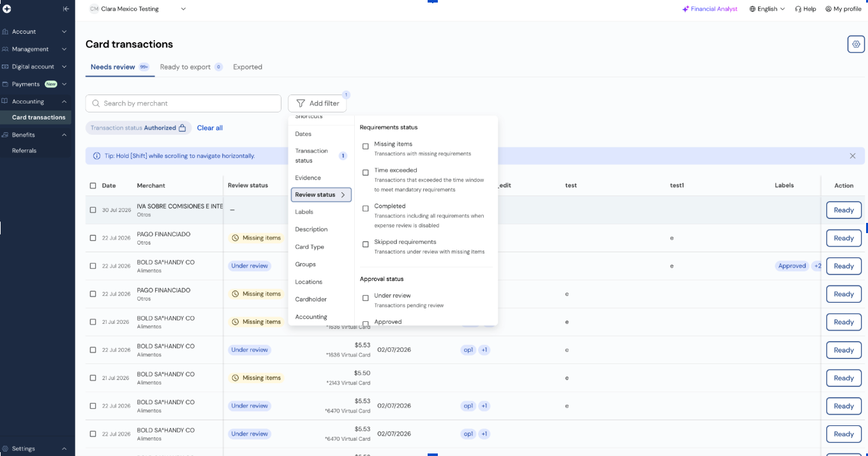Click the +2 labels badge next to Approved
Viewport: 868px width, 456px height.
pyautogui.click(x=817, y=266)
